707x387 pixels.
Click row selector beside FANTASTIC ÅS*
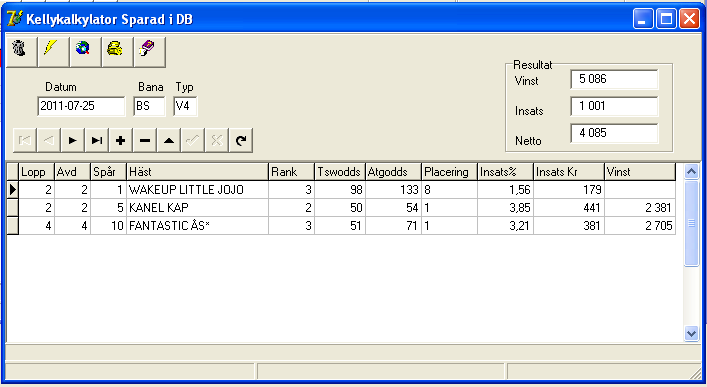[x=13, y=226]
